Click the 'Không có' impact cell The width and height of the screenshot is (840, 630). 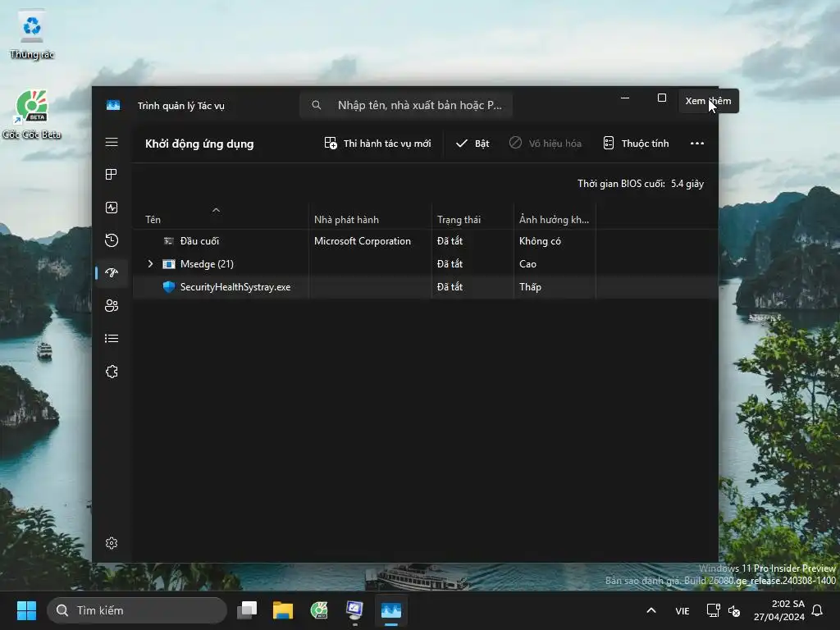click(x=540, y=241)
